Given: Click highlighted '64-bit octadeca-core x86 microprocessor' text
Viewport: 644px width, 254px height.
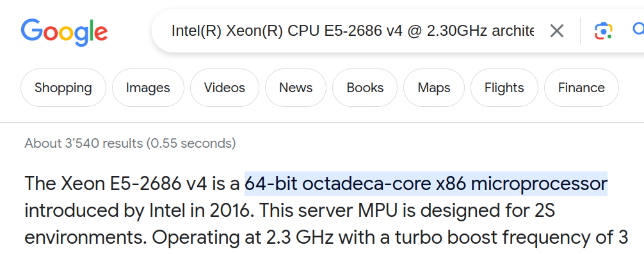Looking at the screenshot, I should pyautogui.click(x=426, y=184).
